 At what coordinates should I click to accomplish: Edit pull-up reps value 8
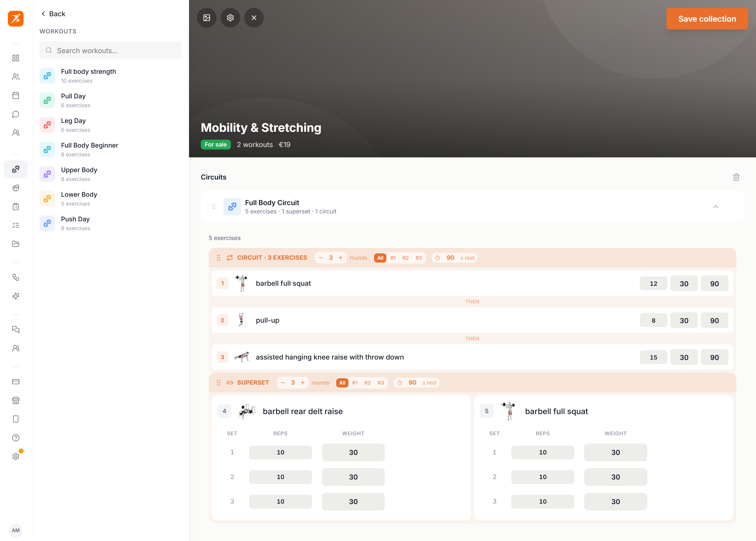pyautogui.click(x=653, y=320)
